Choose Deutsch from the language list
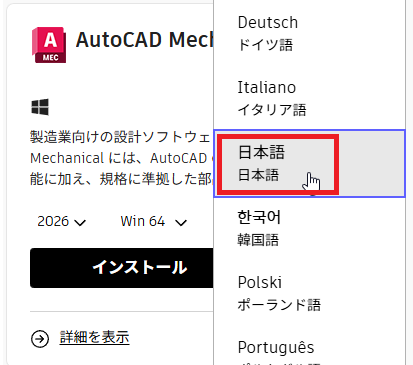The height and width of the screenshot is (365, 413). point(309,33)
